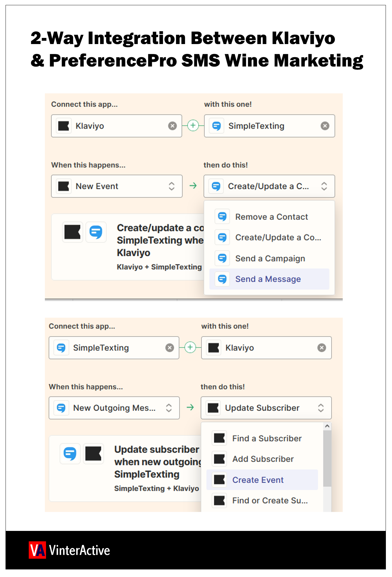Select Remove a Contact option
Viewport: 392px width, 577px height.
point(271,217)
